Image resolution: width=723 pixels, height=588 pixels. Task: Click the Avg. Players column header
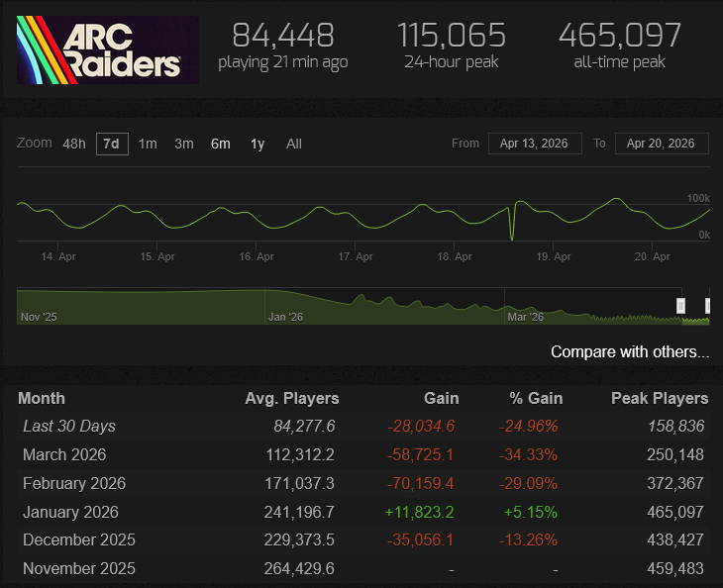coord(292,398)
